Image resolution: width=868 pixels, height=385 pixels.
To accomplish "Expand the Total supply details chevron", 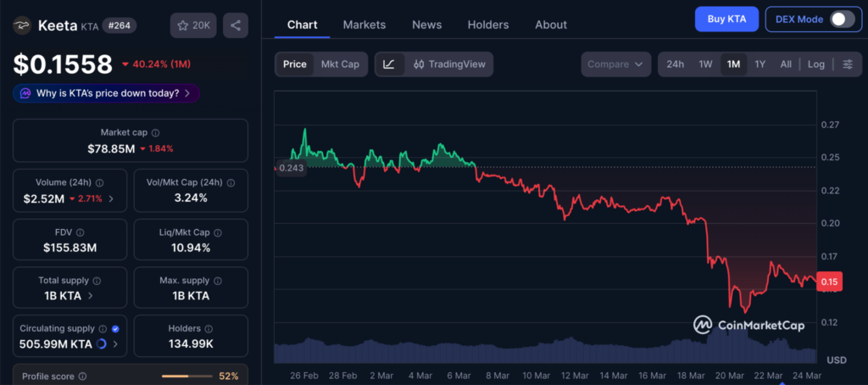I will 91,296.
